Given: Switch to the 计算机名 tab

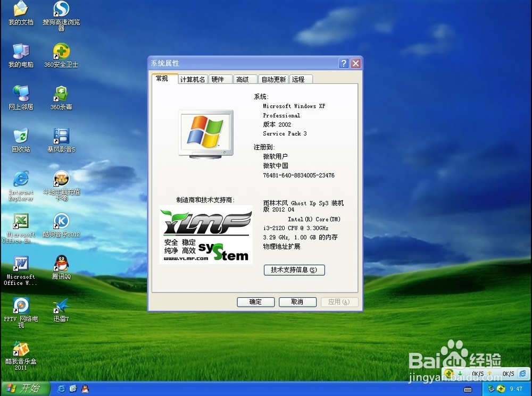Looking at the screenshot, I should (193, 79).
